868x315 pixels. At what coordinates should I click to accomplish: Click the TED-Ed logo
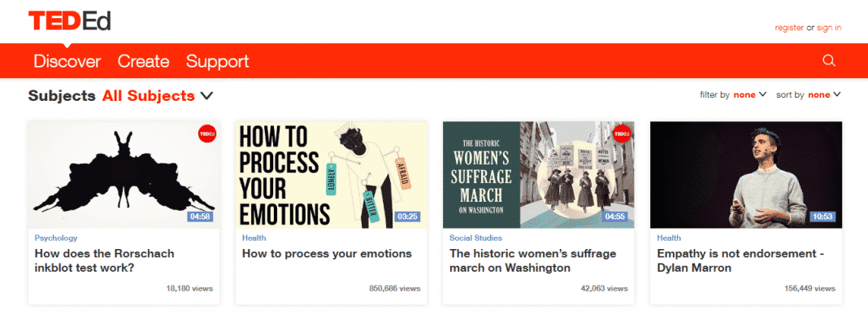[x=70, y=20]
